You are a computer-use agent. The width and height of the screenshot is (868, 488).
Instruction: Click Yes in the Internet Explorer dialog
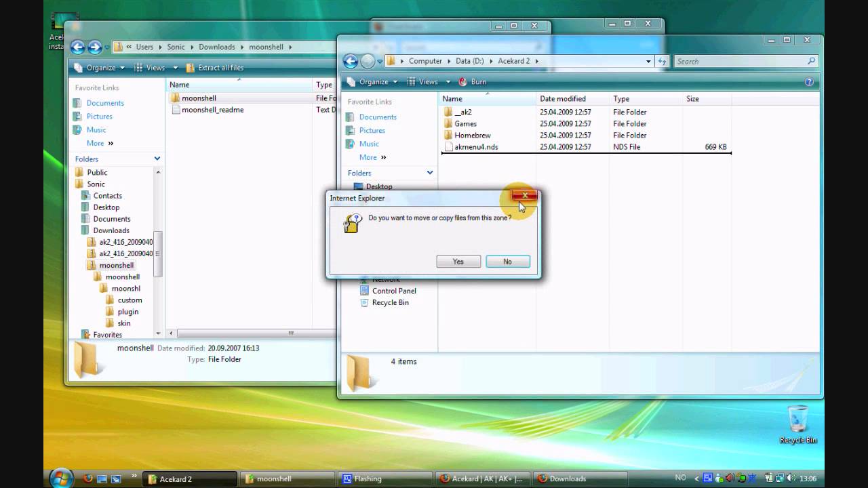pos(458,262)
